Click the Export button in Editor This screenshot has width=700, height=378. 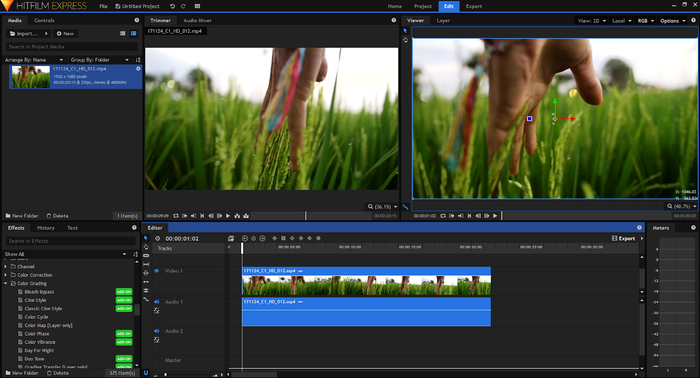click(624, 238)
